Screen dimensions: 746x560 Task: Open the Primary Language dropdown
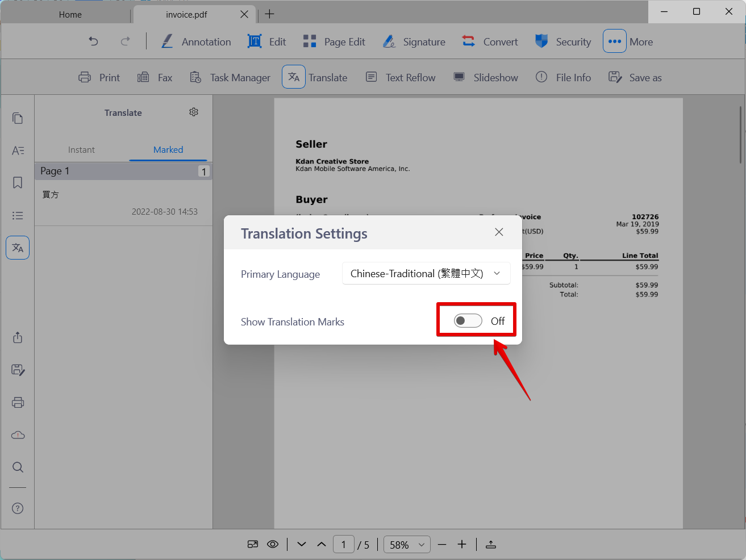(x=426, y=273)
